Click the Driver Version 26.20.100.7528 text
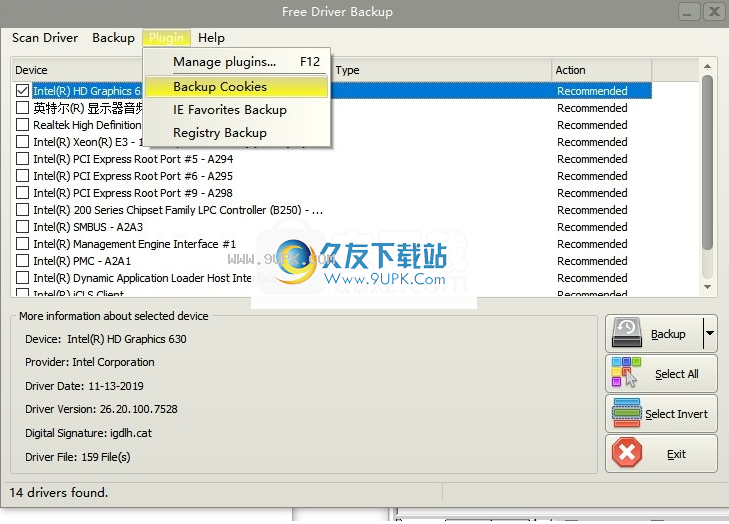Screen dimensions: 729x524 101,409
